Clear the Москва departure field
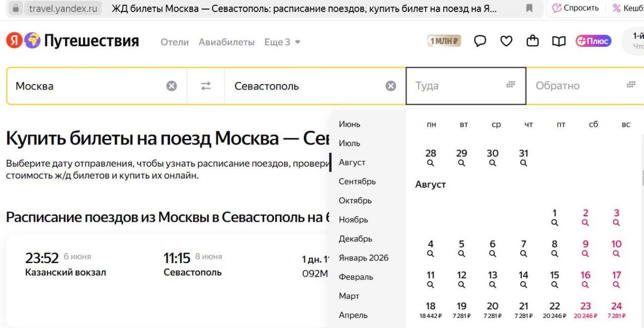Screen dimensions: 644x328 click(172, 86)
